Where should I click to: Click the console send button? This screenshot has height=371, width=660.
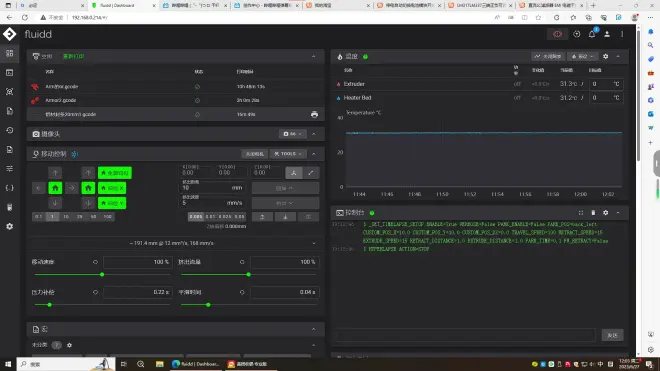tap(612, 335)
